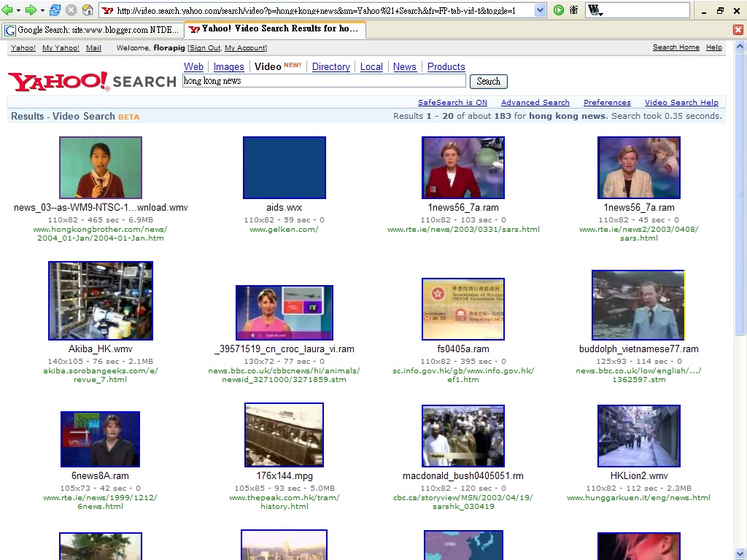Open the 45 sec 1news56_7a.ram thumbnail

[639, 168]
